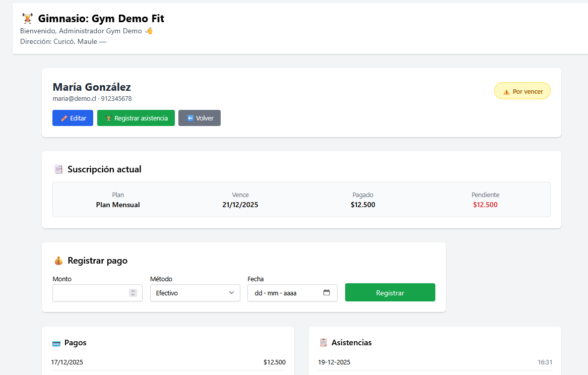Click the warning icon in Por vencer badge
588x375 pixels.
[506, 92]
